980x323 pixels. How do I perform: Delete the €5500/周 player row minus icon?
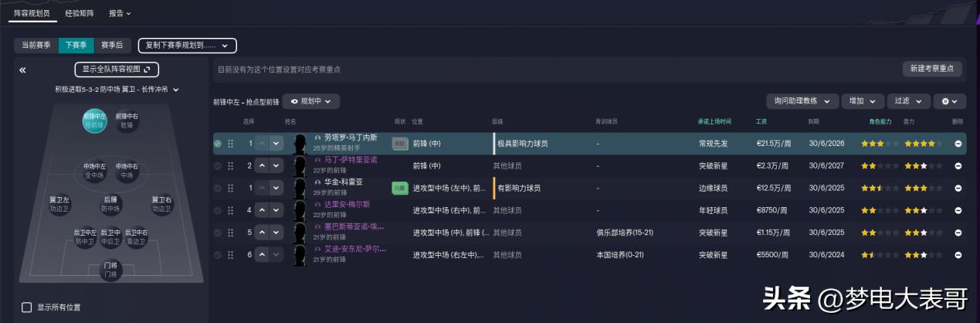point(958,254)
